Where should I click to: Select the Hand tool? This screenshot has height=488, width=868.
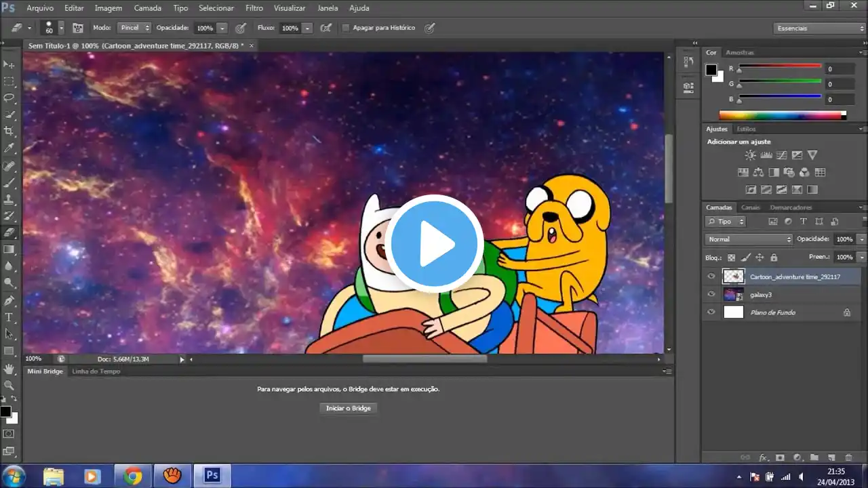[9, 369]
